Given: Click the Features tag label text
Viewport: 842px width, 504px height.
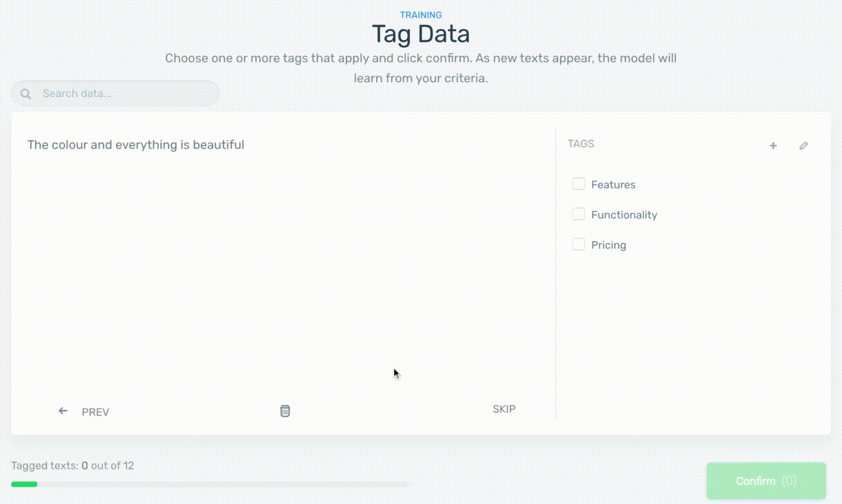Looking at the screenshot, I should pos(613,185).
